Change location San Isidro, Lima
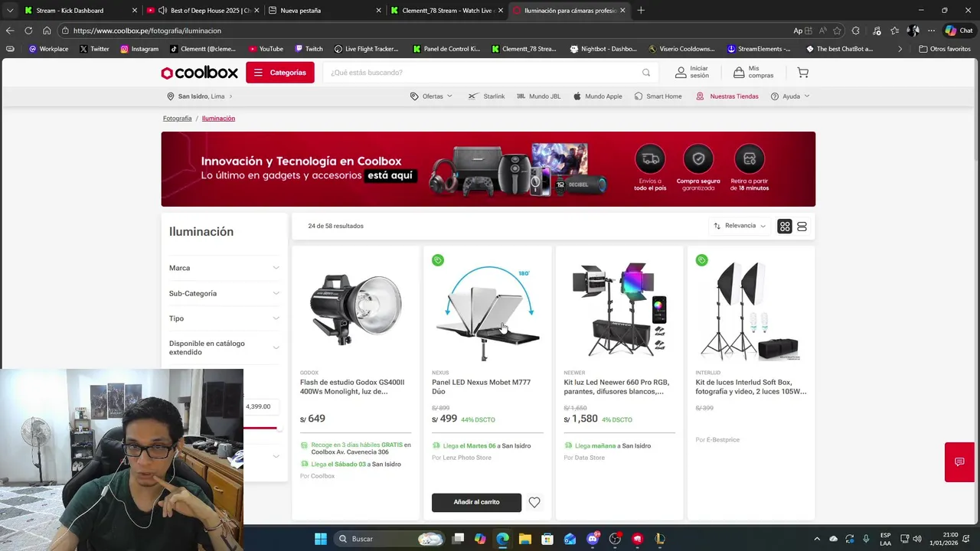The width and height of the screenshot is (980, 551). coord(200,96)
